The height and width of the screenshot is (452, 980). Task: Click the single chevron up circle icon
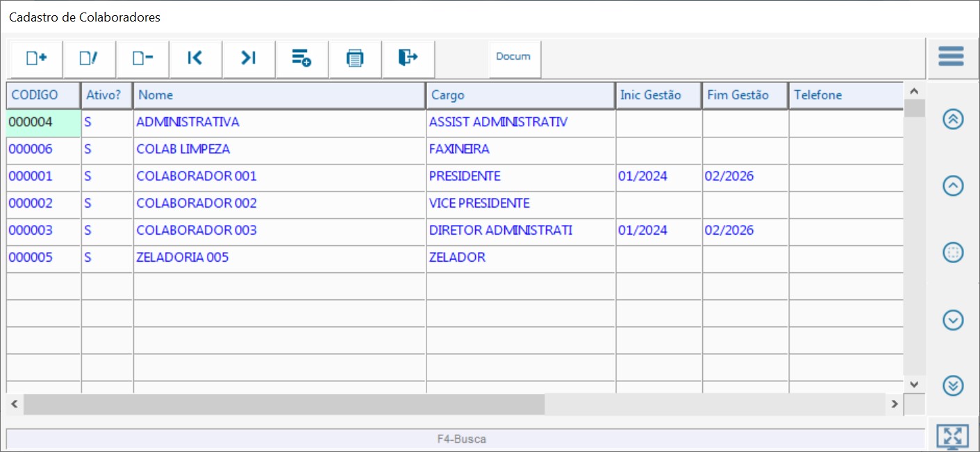pos(953,186)
